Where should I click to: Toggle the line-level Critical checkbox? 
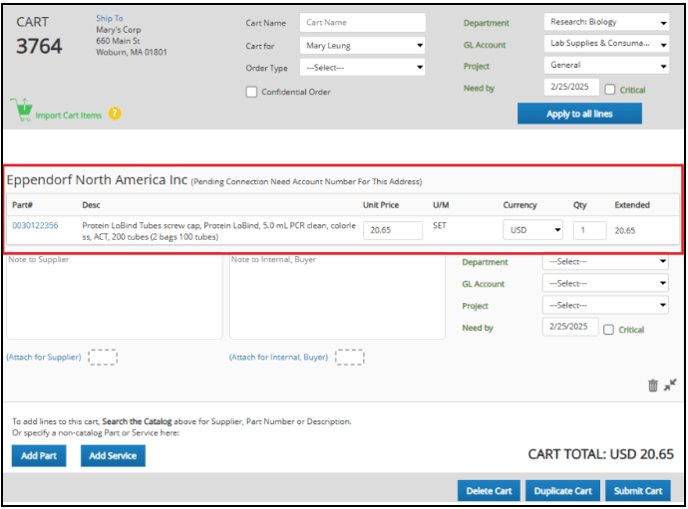[x=609, y=330]
